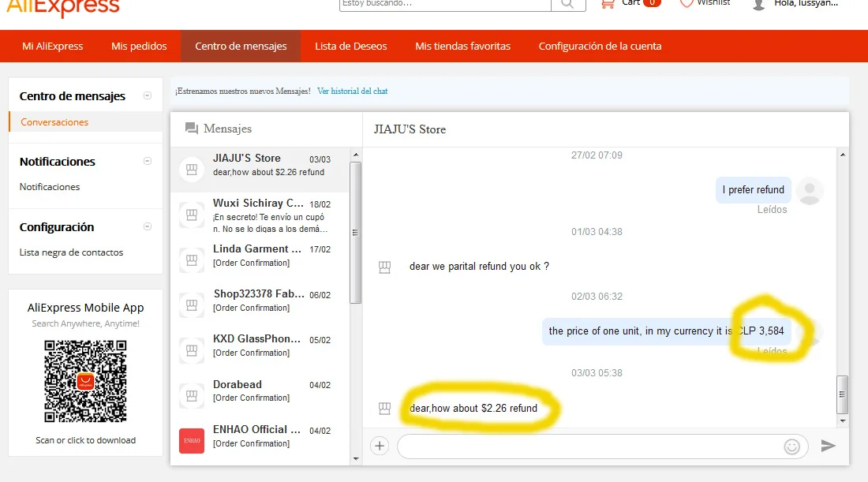Click the Centro de mensajes sidebar heading
The width and height of the screenshot is (868, 482).
[73, 95]
